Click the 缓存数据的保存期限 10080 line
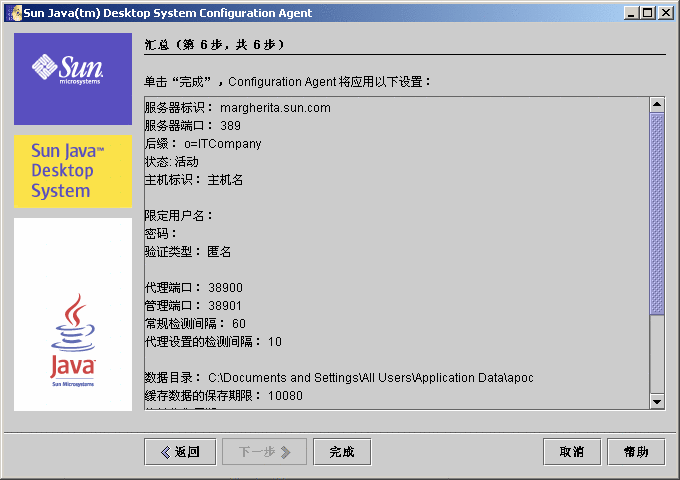The width and height of the screenshot is (680, 480). [x=223, y=395]
